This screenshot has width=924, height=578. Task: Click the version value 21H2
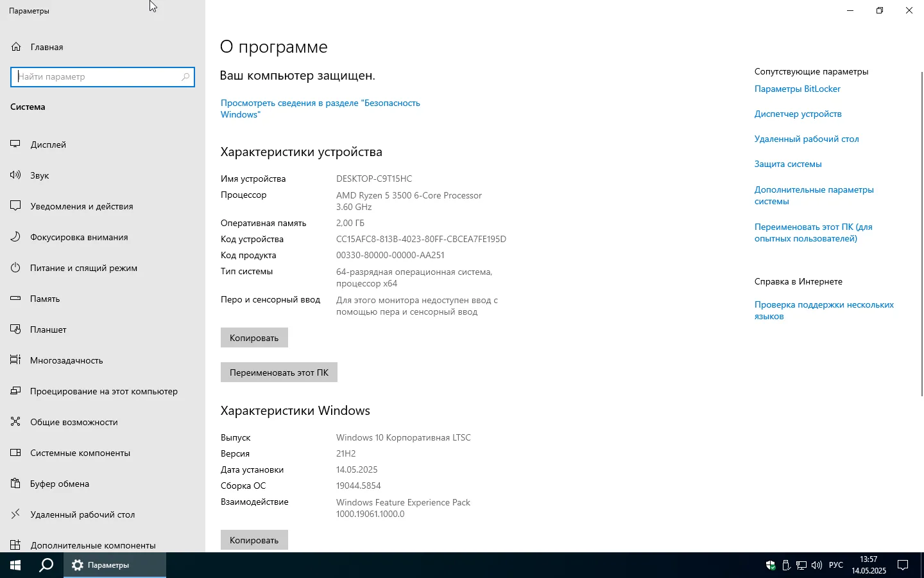(346, 453)
